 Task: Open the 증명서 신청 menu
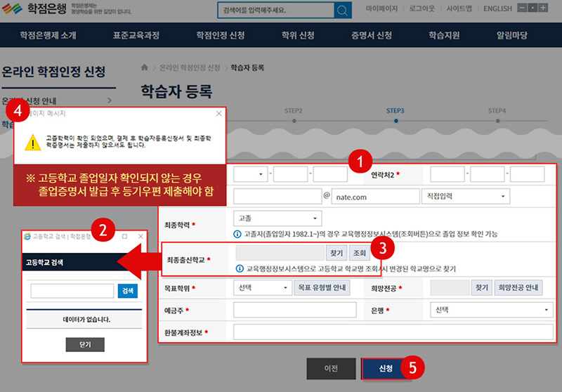tap(372, 35)
